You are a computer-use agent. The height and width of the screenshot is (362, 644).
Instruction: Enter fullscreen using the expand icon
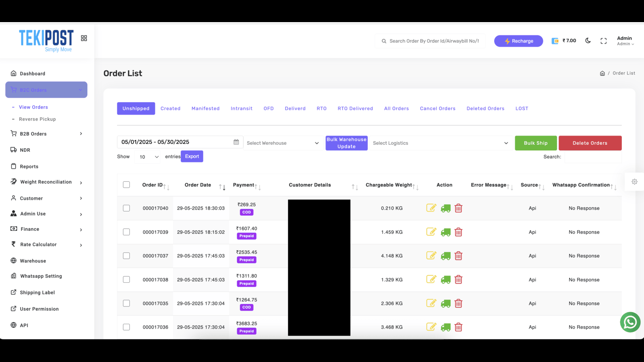(x=603, y=40)
